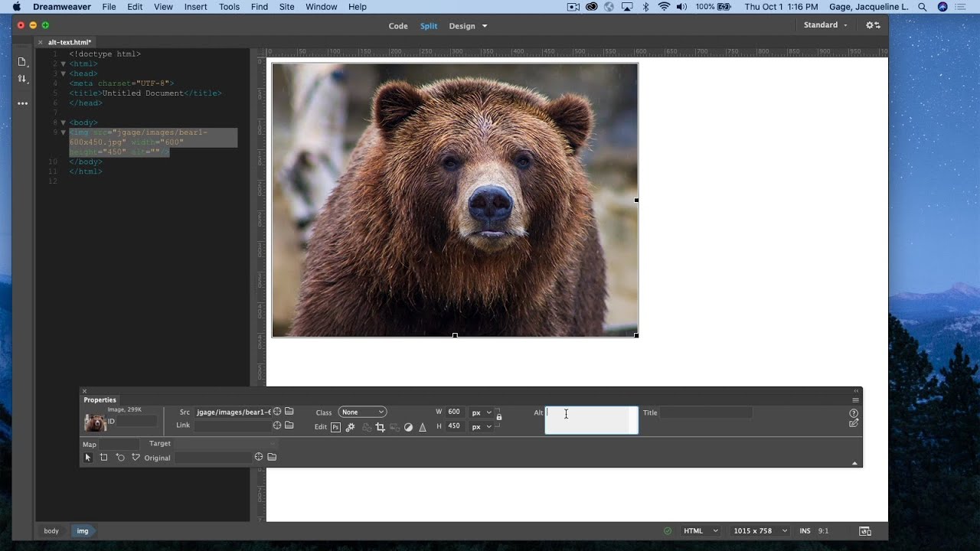Edit image in Photoshop via Ps icon
980x551 pixels.
point(335,427)
